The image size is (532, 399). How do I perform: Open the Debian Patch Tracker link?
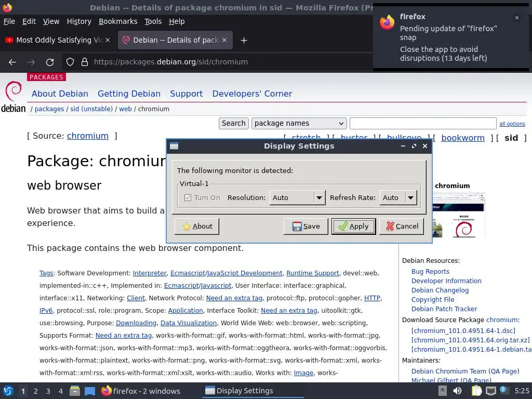click(444, 309)
